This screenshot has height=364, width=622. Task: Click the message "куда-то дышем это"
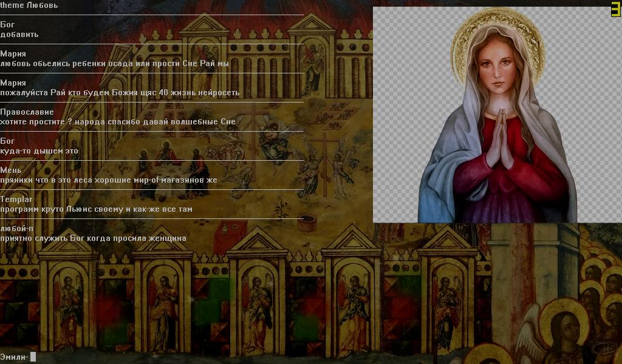39,151
